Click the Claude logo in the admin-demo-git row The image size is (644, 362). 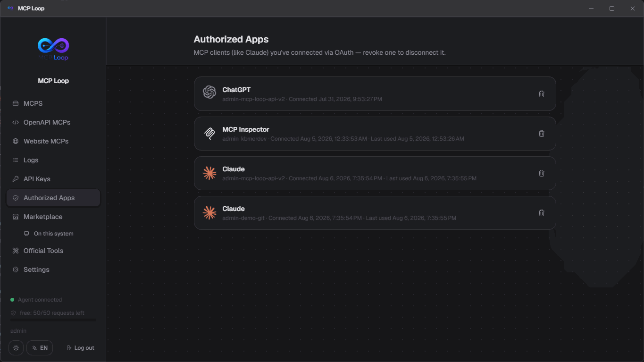(x=209, y=213)
